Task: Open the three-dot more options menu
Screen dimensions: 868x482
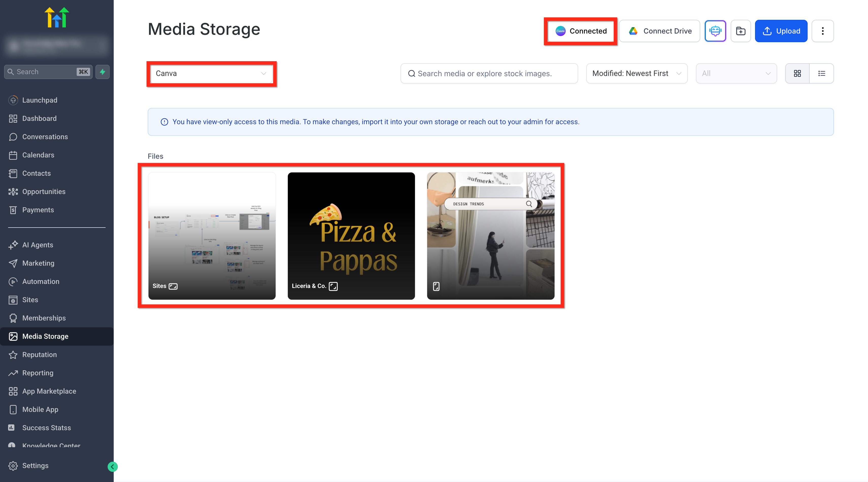Action: pyautogui.click(x=823, y=31)
